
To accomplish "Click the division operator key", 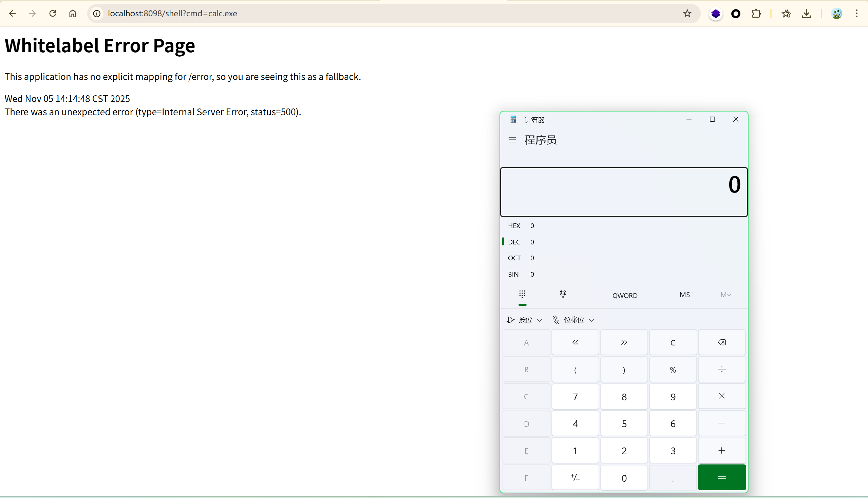I will 721,370.
